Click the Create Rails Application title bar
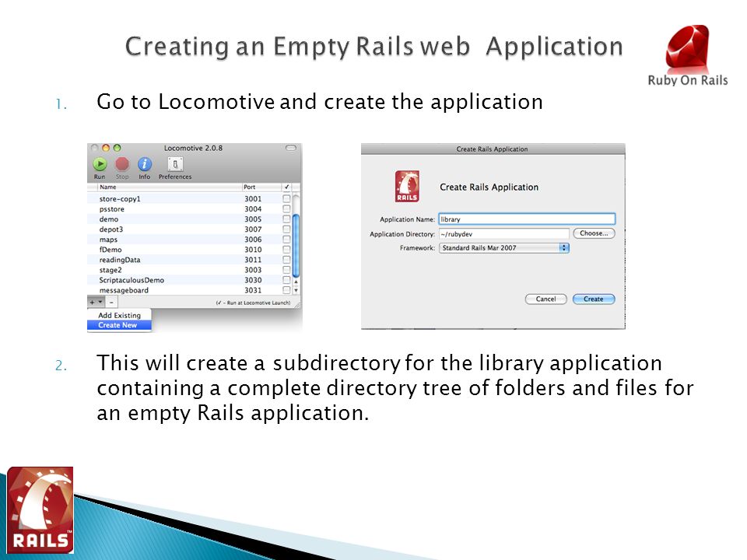 (x=493, y=149)
